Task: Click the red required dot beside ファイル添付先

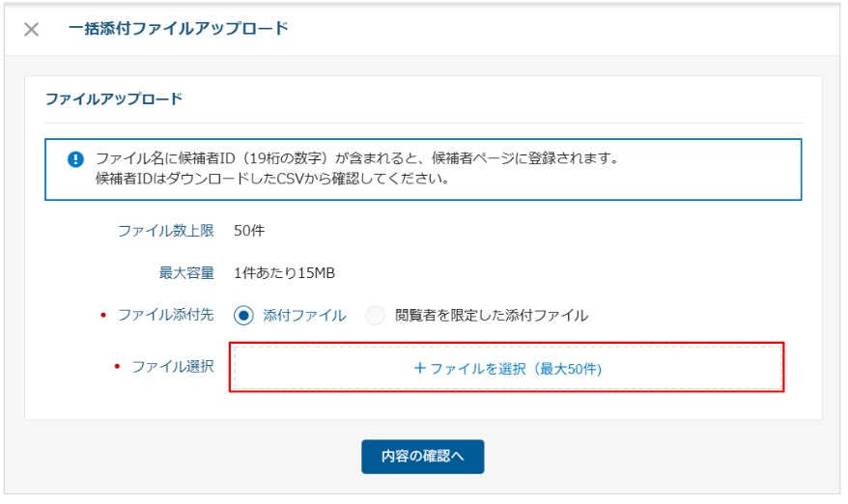Action: 103,315
